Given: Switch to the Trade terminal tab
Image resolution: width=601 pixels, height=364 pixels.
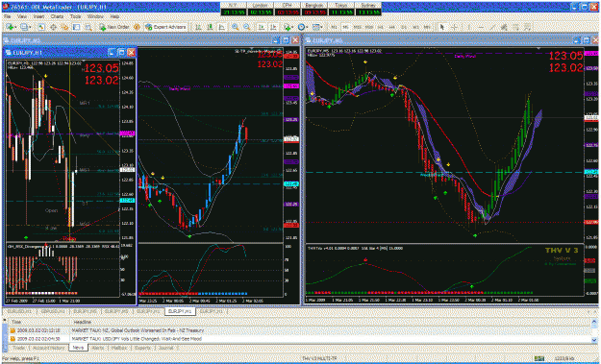Looking at the screenshot, I should tap(18, 348).
